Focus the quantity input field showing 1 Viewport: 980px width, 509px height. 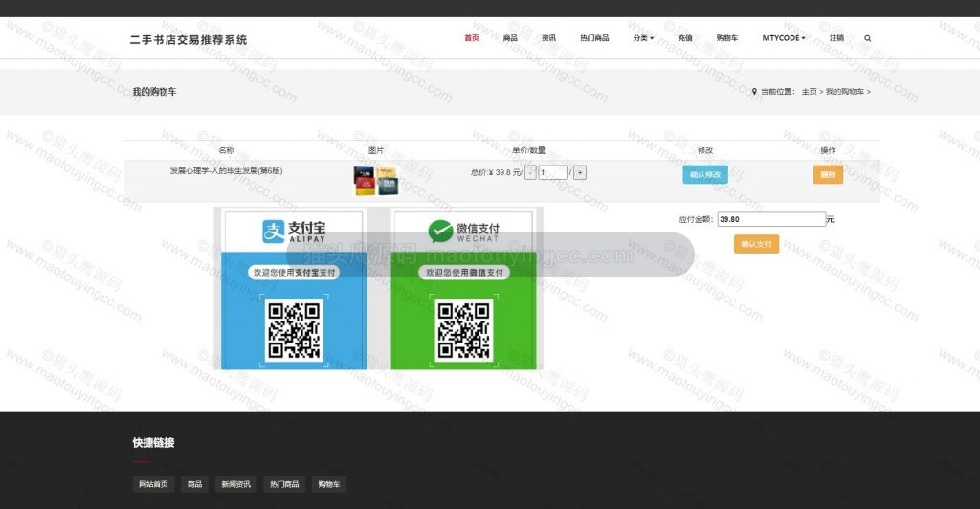click(x=553, y=172)
